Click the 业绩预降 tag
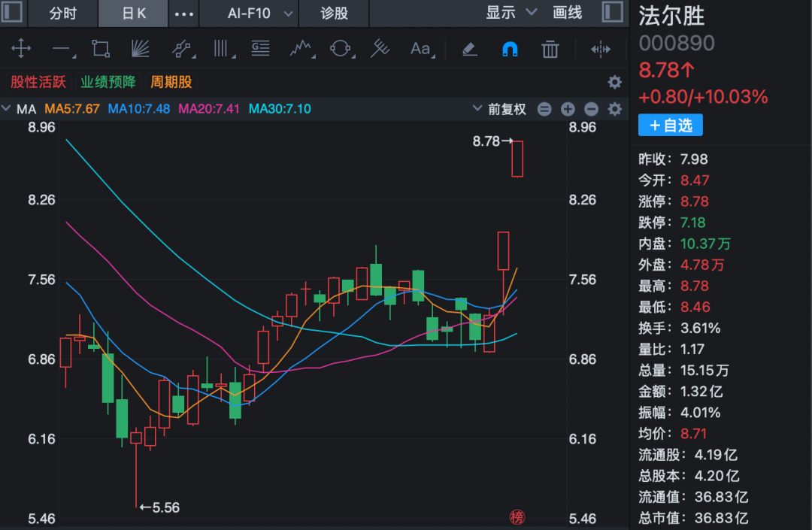 point(108,82)
